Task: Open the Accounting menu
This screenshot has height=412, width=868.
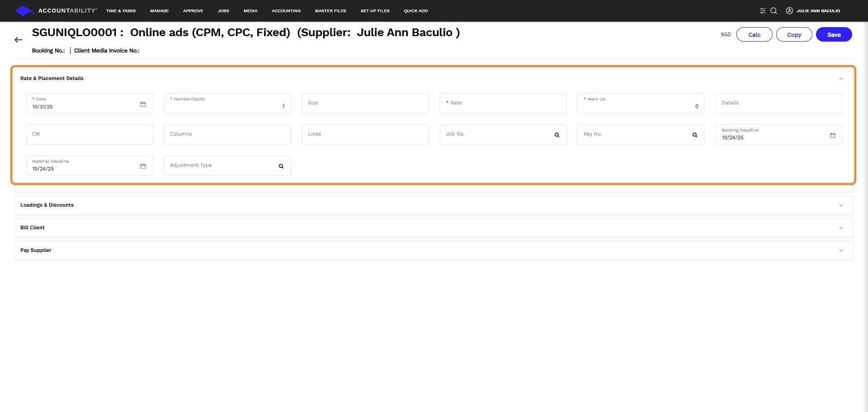Action: [286, 11]
